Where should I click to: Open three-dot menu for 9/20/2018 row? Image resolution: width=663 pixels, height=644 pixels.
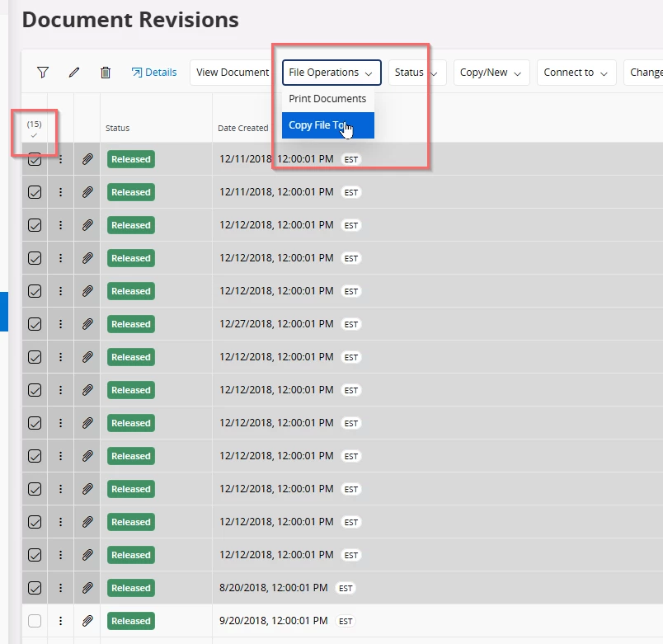pyautogui.click(x=60, y=621)
